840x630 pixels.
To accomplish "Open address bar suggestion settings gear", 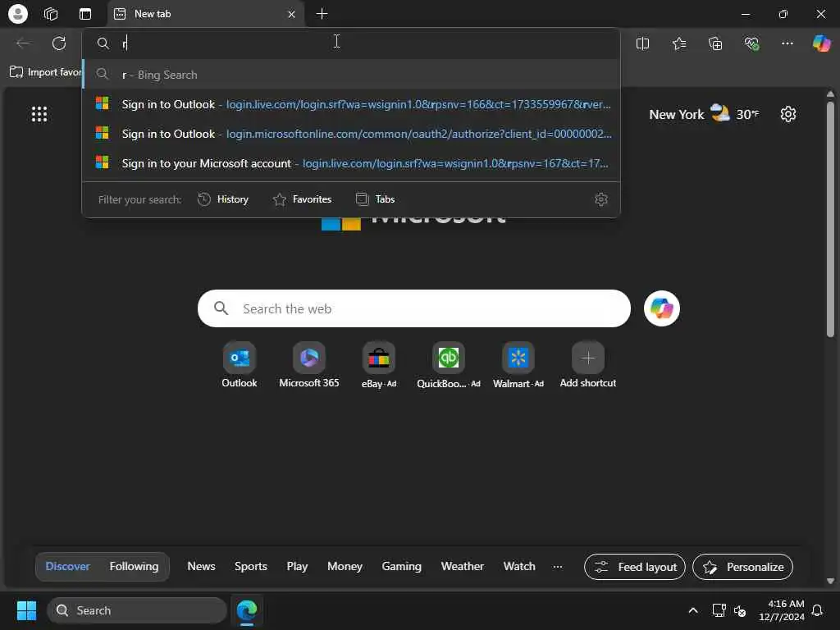I will point(601,199).
